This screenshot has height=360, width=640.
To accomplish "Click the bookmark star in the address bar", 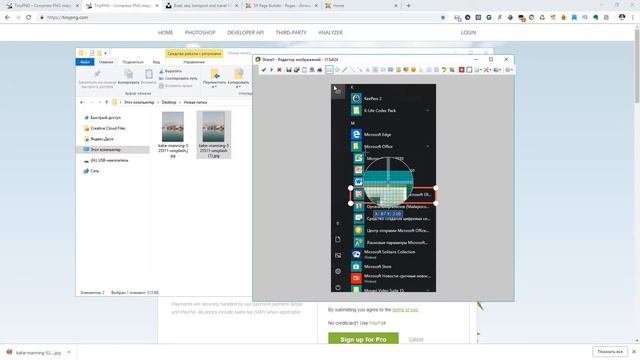I will click(x=443, y=18).
